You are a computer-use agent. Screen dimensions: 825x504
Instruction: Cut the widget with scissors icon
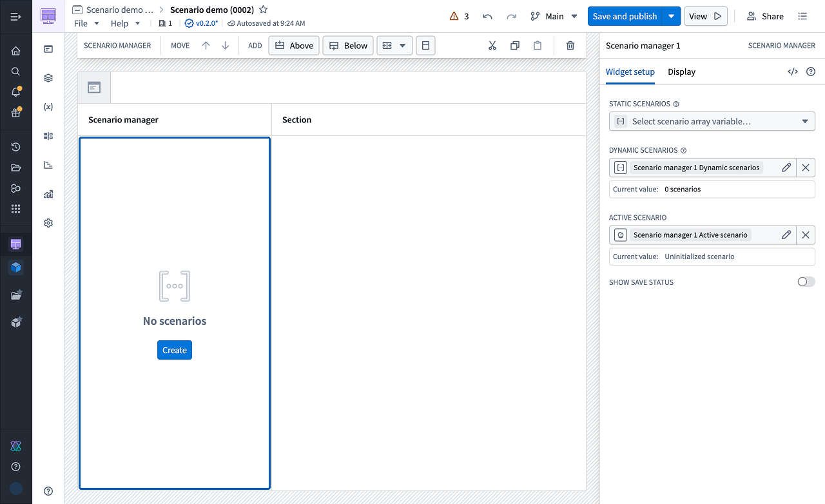(492, 46)
